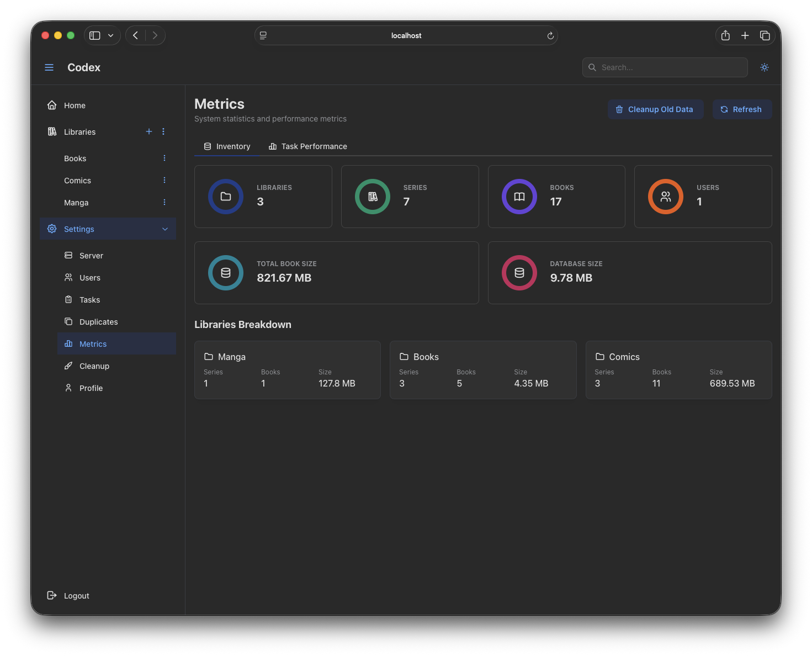This screenshot has height=656, width=812.
Task: Open the hamburger menu next to Codex
Action: [x=49, y=67]
